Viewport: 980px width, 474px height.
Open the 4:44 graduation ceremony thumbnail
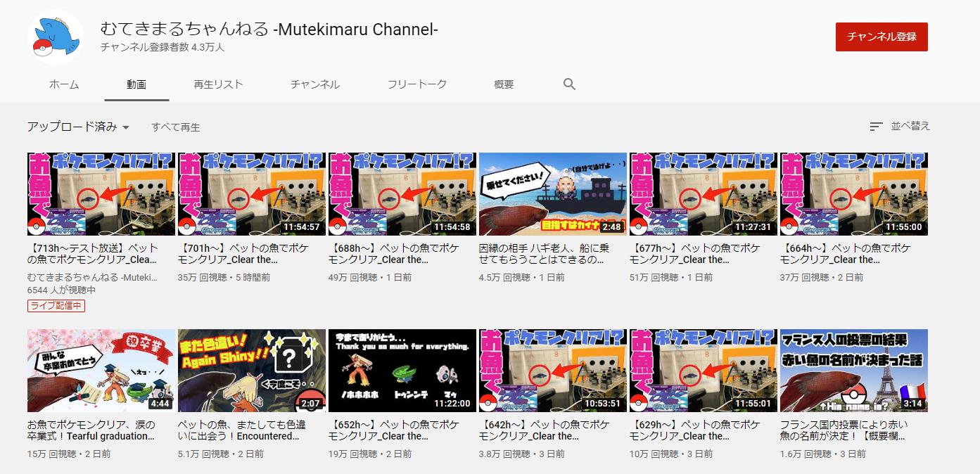(101, 371)
